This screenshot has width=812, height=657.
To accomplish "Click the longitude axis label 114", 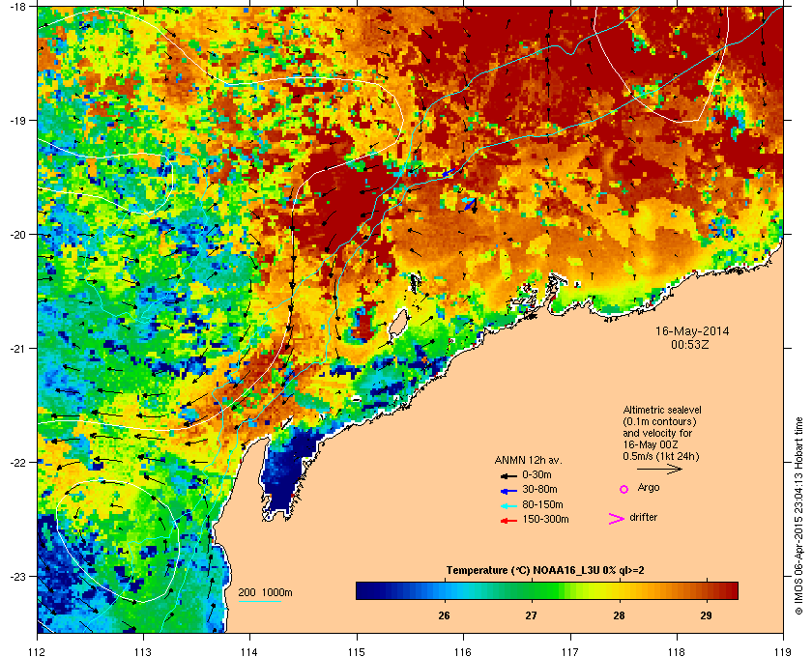I will coord(249,651).
